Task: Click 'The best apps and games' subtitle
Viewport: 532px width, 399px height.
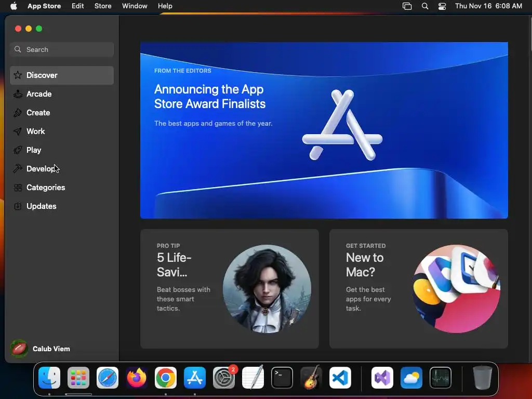Action: point(213,124)
